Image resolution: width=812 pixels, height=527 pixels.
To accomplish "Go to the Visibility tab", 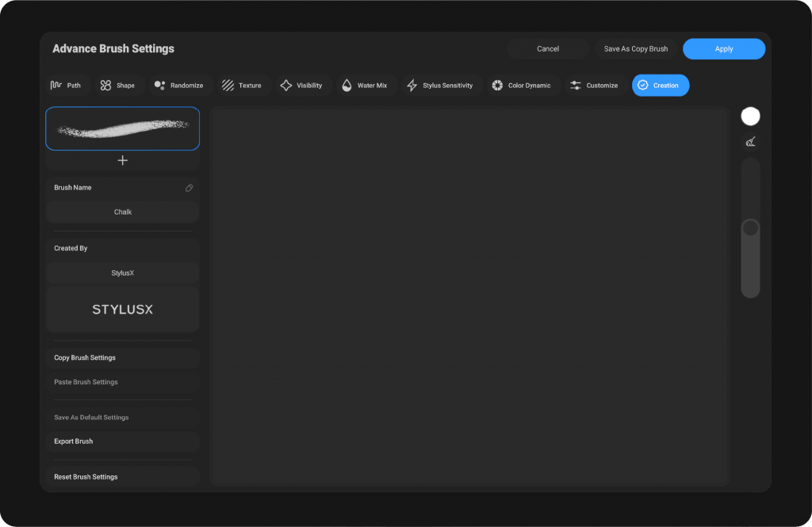I will pyautogui.click(x=301, y=86).
